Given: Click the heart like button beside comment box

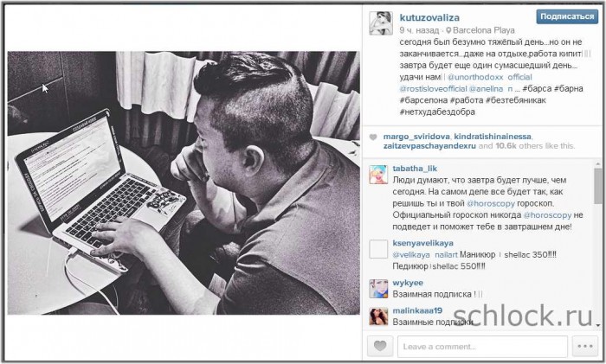Looking at the screenshot, I should coord(380,346).
